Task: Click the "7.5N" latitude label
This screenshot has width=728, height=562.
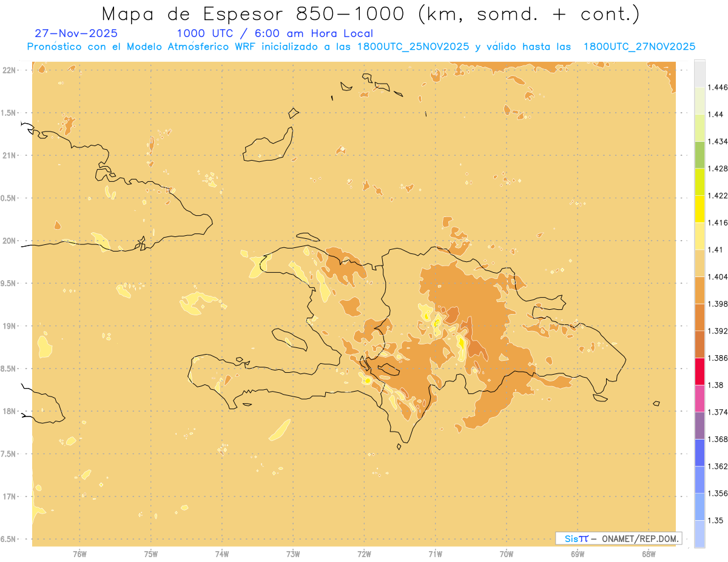Action: pos(9,454)
